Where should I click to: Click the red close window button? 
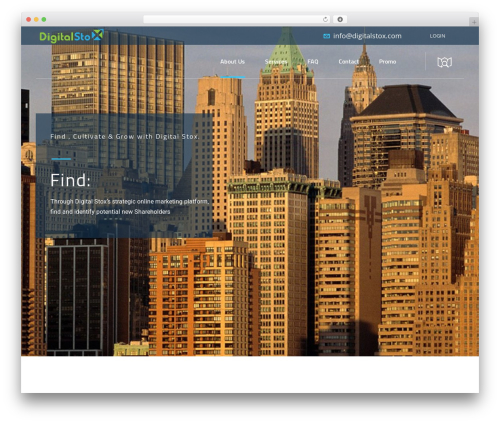(x=29, y=19)
